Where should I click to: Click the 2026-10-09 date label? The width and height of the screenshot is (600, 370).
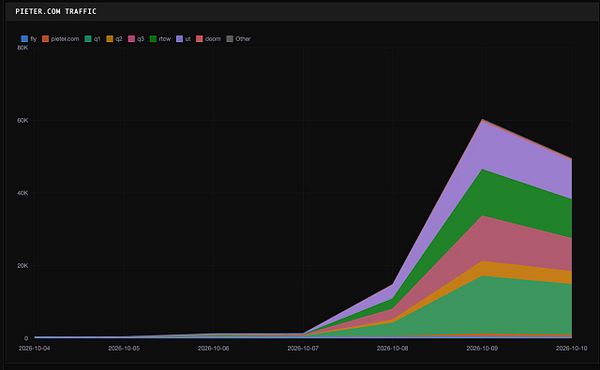482,348
